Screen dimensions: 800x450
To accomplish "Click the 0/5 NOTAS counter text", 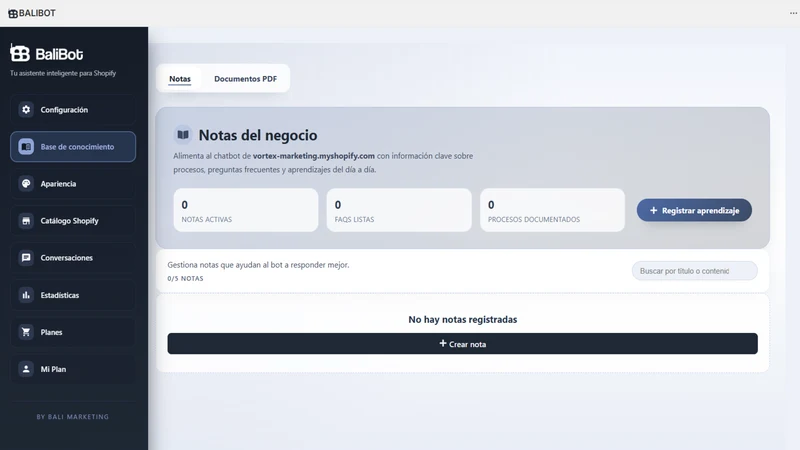I will [185, 279].
